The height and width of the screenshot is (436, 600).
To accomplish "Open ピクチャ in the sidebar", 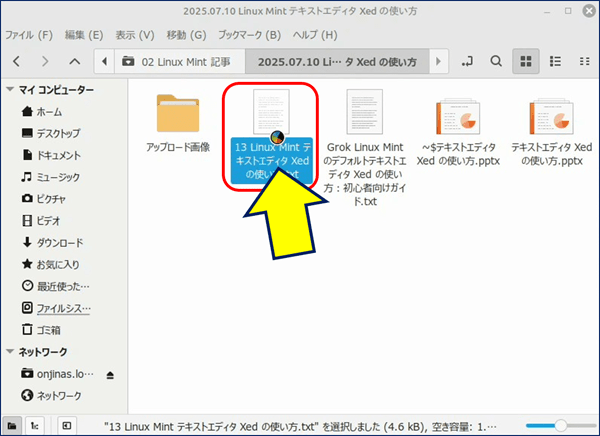I will click(44, 199).
